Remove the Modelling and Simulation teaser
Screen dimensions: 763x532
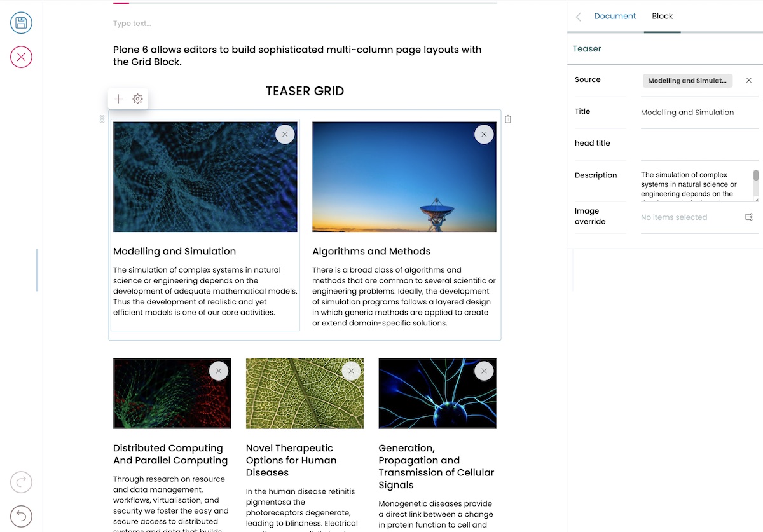coord(285,134)
